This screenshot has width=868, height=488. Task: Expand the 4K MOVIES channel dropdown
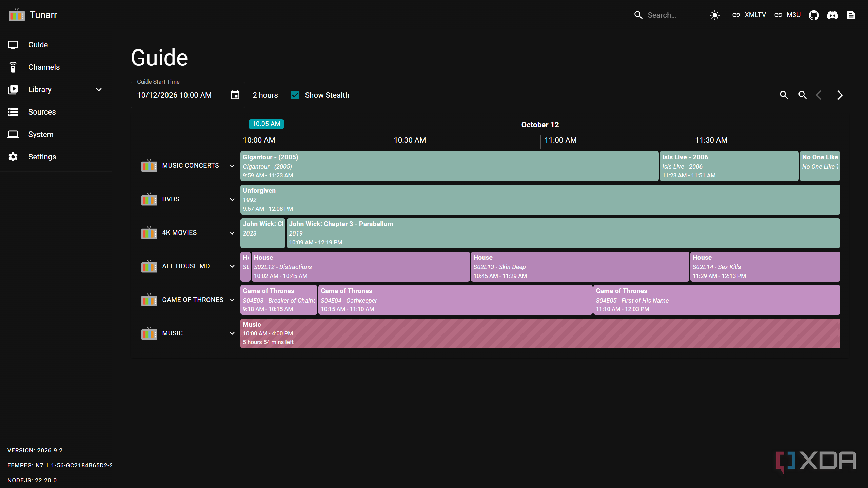(x=232, y=233)
